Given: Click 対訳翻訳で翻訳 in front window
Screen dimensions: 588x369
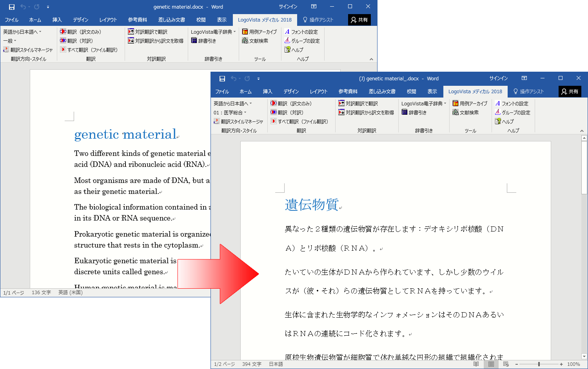Looking at the screenshot, I should 358,103.
